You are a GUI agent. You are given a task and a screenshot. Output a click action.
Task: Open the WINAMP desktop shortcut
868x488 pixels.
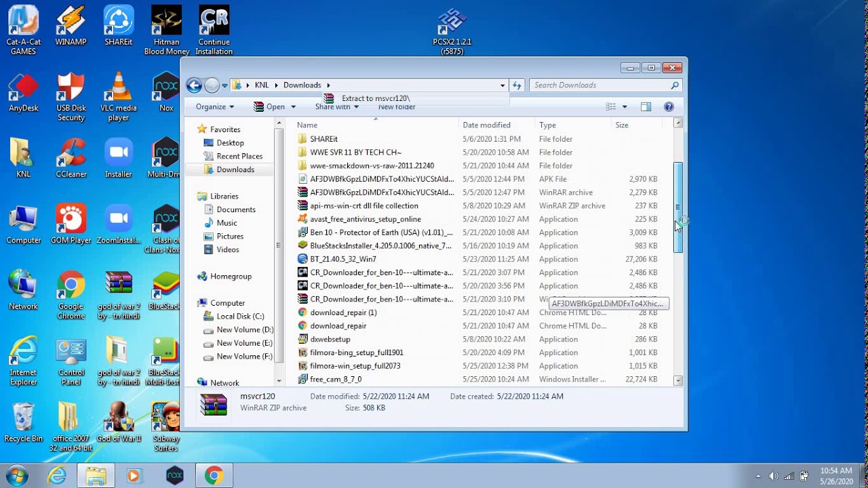(71, 26)
